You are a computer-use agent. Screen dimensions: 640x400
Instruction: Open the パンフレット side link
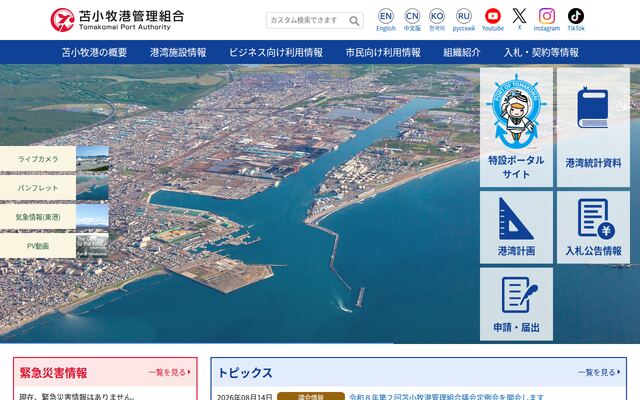pyautogui.click(x=38, y=188)
